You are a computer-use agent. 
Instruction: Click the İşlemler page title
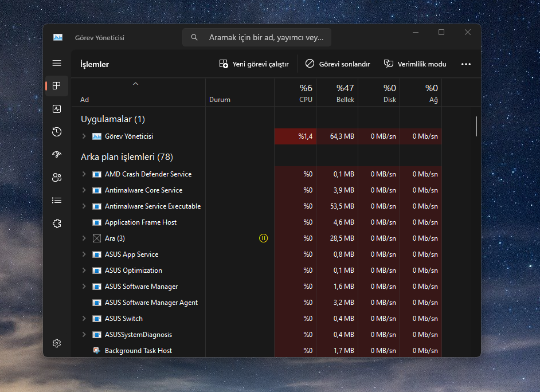95,64
